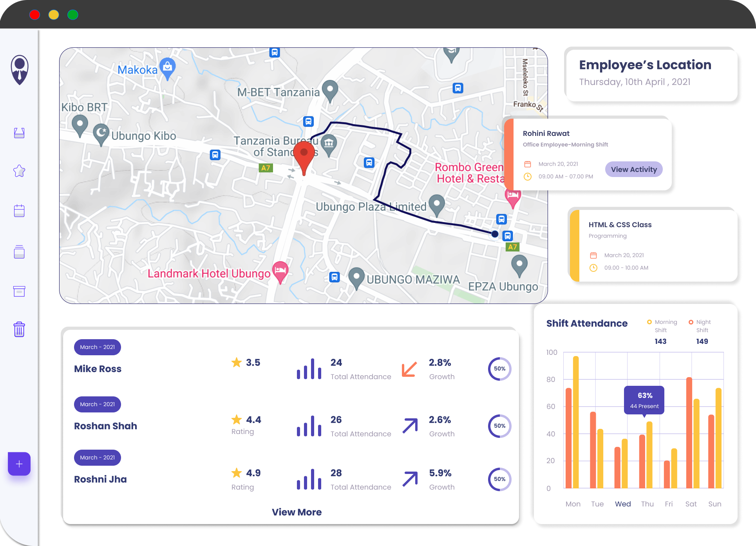This screenshot has width=756, height=546.
Task: Click the Kibo BRT map pin
Action: click(80, 126)
